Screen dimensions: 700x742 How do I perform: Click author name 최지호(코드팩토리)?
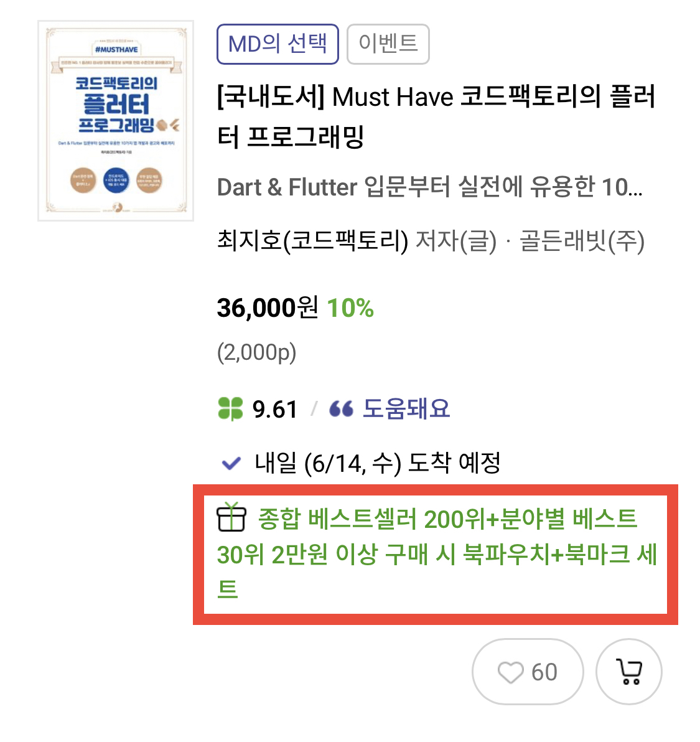(x=312, y=241)
